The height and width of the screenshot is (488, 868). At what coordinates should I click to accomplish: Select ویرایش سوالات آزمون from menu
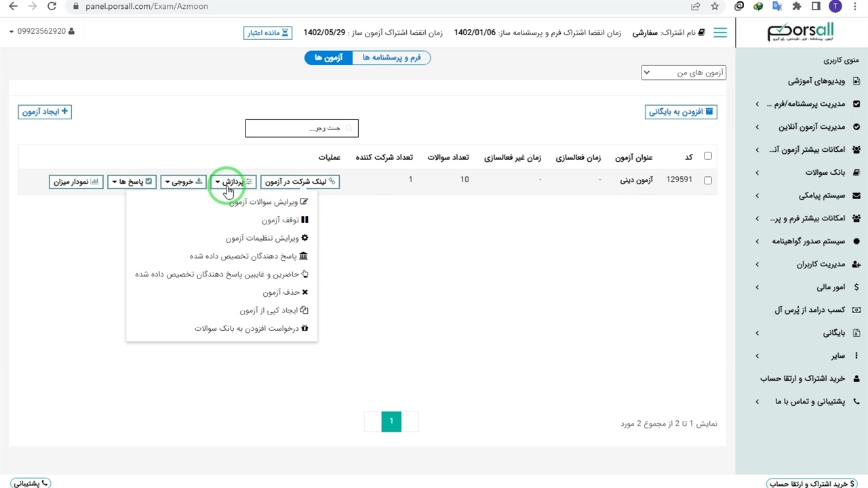[x=268, y=202]
